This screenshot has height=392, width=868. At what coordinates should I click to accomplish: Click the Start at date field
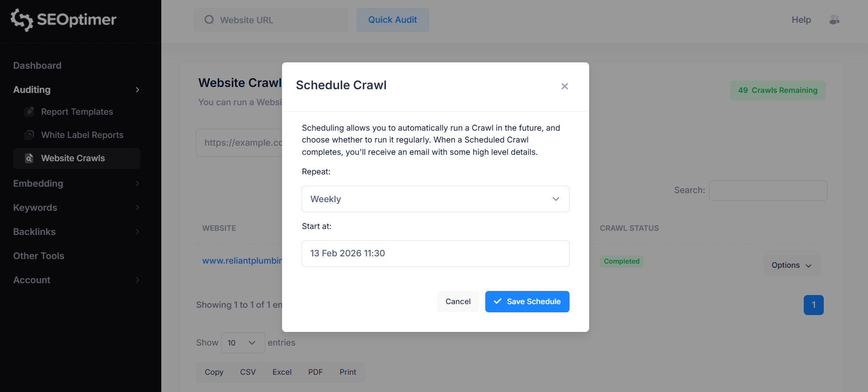coord(435,254)
